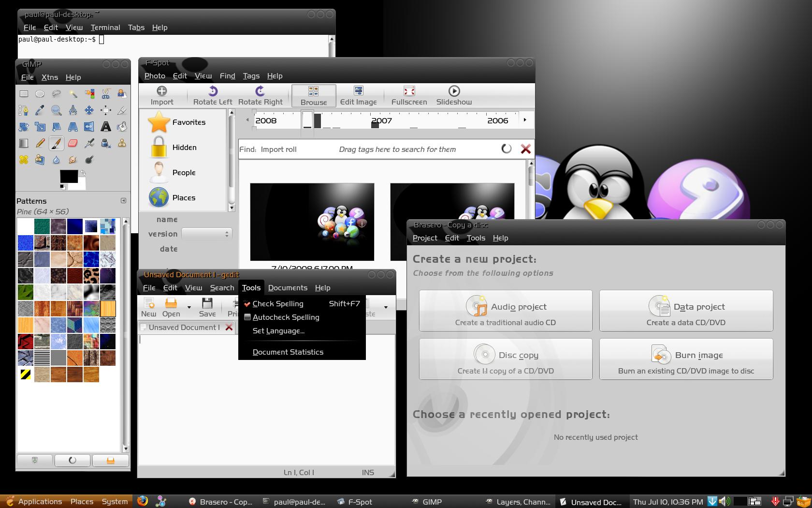This screenshot has height=508, width=812.
Task: Toggle Browse mode button in F-Spot
Action: (x=314, y=95)
